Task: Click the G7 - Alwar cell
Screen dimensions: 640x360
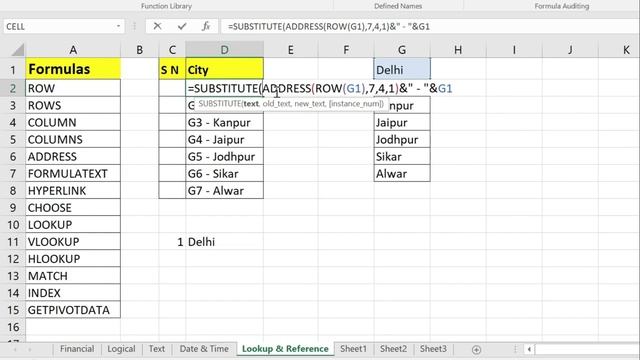Action: (x=224, y=191)
